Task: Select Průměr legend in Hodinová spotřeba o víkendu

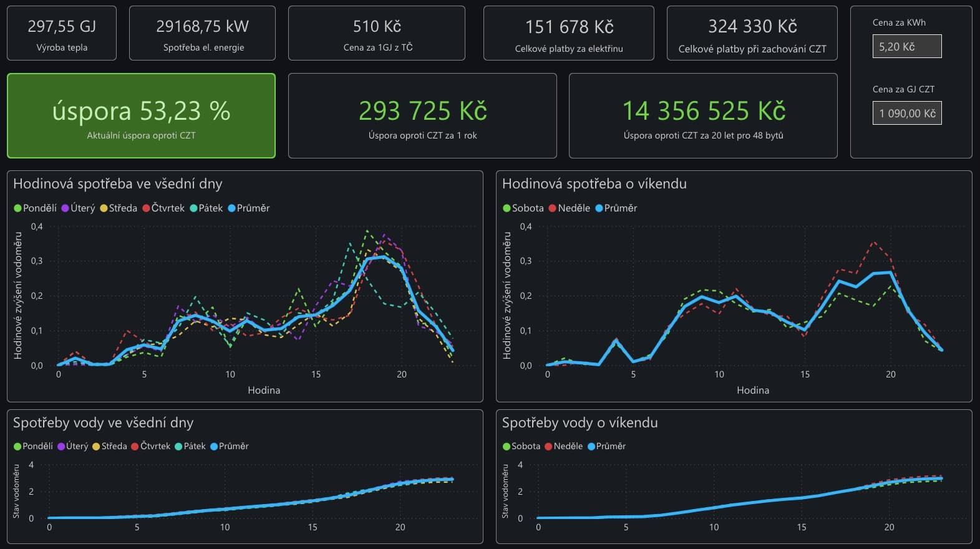Action: (616, 208)
